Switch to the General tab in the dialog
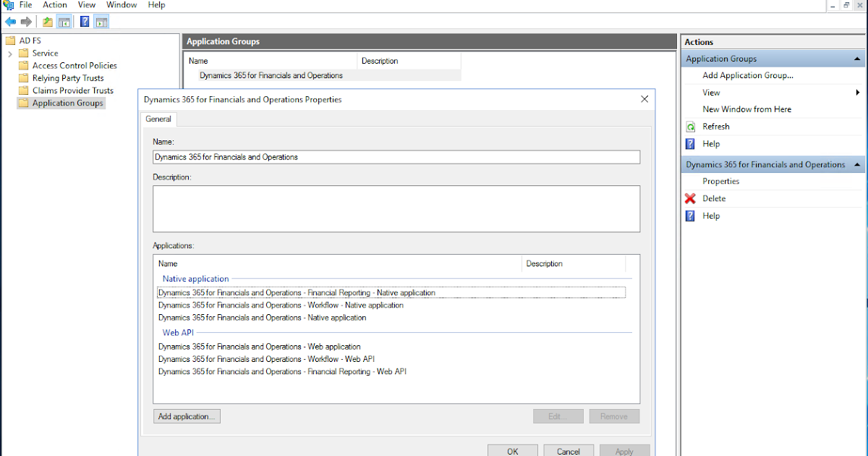 click(x=158, y=119)
